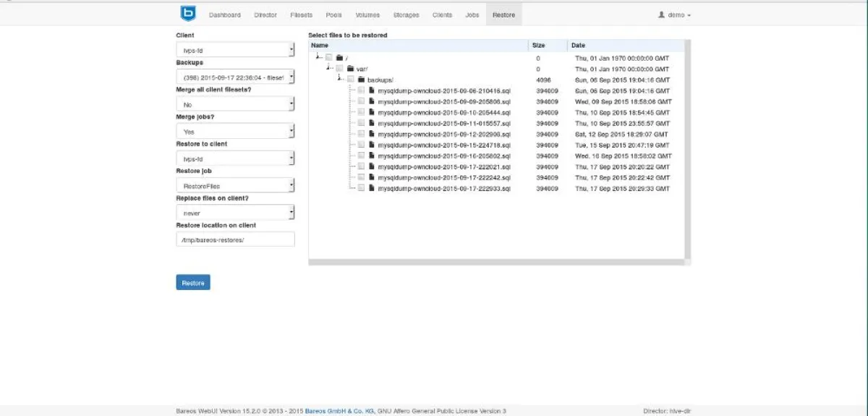
Task: Click file icon of mysqldump-owncloud-2015-09-17-222933.sql
Action: [372, 187]
